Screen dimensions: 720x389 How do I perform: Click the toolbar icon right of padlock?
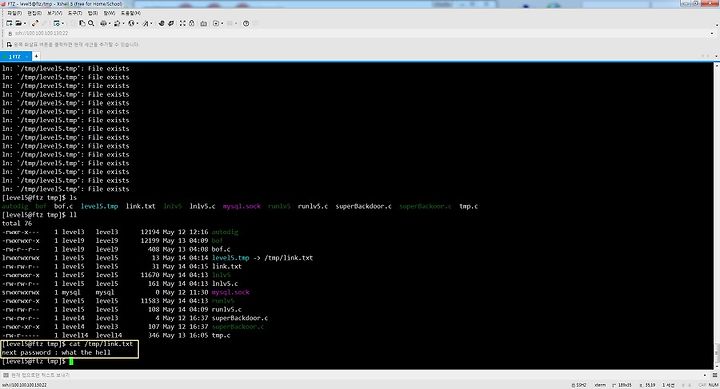point(203,23)
